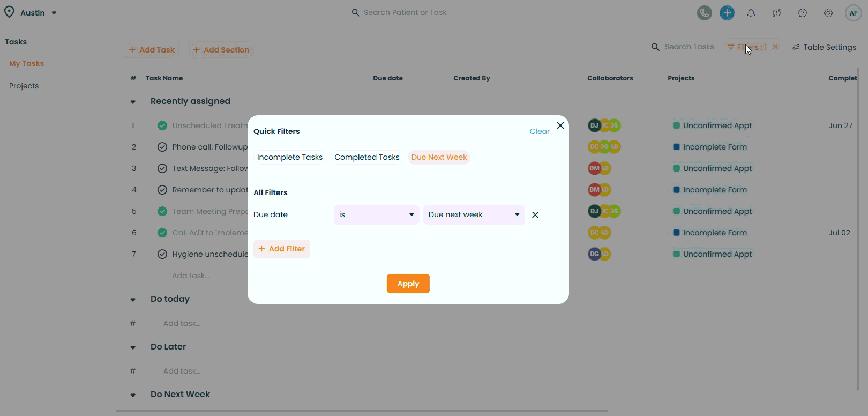Remove the Due date filter row
This screenshot has height=416, width=868.
[x=535, y=215]
